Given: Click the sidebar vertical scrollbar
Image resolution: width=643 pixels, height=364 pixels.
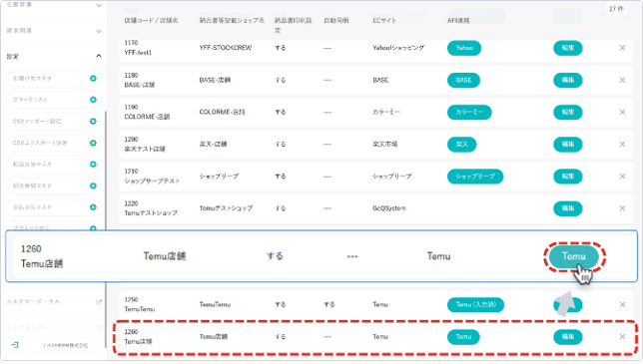Looking at the screenshot, I should tap(106, 229).
